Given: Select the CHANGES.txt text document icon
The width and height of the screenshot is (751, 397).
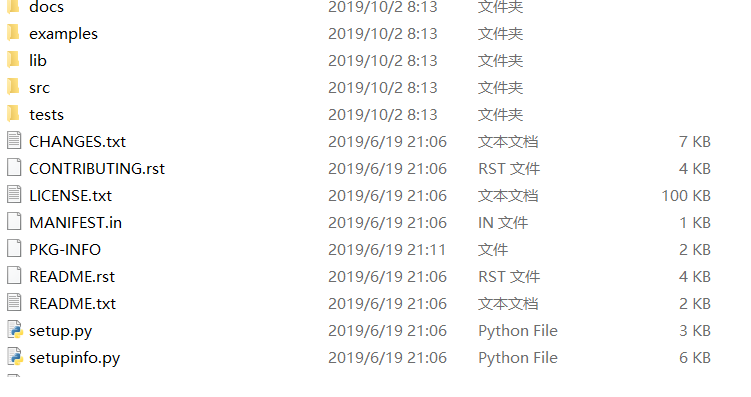Looking at the screenshot, I should click(x=14, y=141).
